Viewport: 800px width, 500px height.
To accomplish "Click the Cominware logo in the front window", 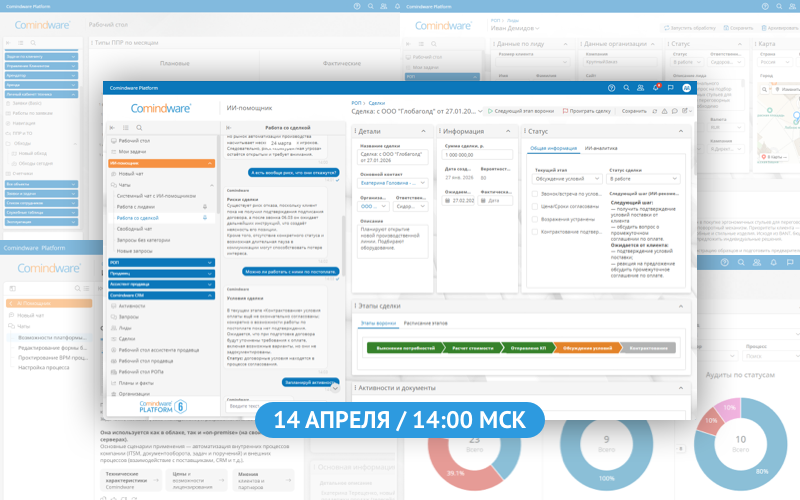I will 161,108.
